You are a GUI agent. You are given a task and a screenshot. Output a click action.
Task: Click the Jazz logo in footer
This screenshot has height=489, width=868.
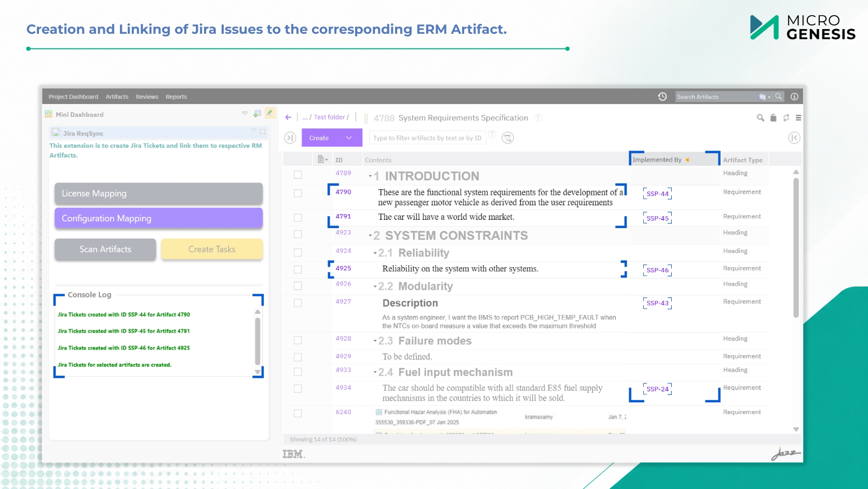[785, 454]
